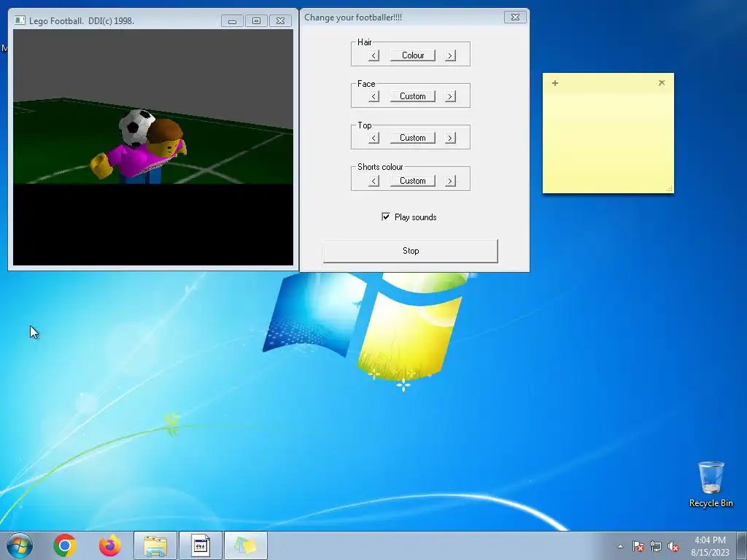Click Show desktop button at taskbar end
Image resolution: width=747 pixels, height=560 pixels.
pyautogui.click(x=743, y=545)
